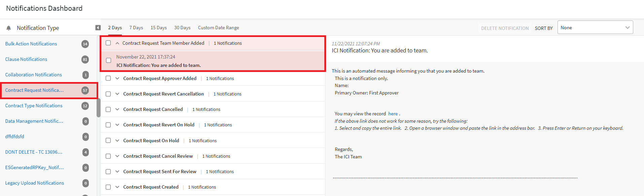This screenshot has width=644, height=196.
Task: Open the Sort By dropdown
Action: pyautogui.click(x=595, y=28)
